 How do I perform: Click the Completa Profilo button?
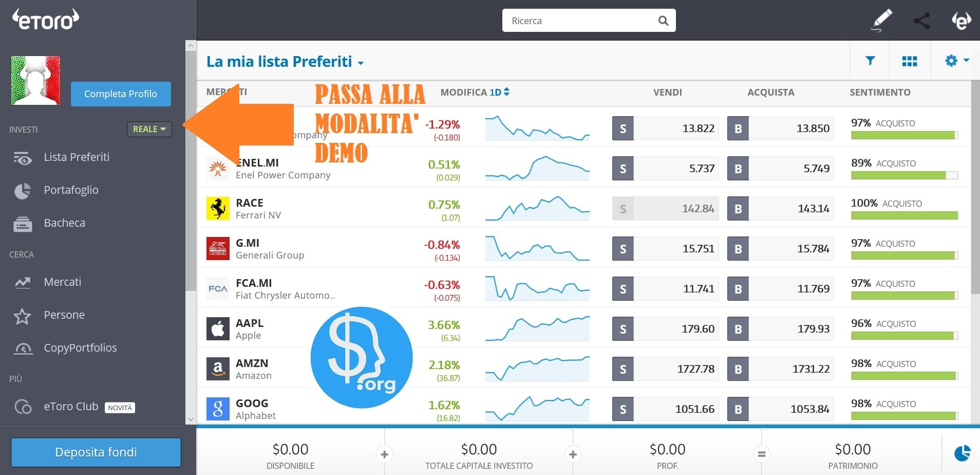pos(121,94)
